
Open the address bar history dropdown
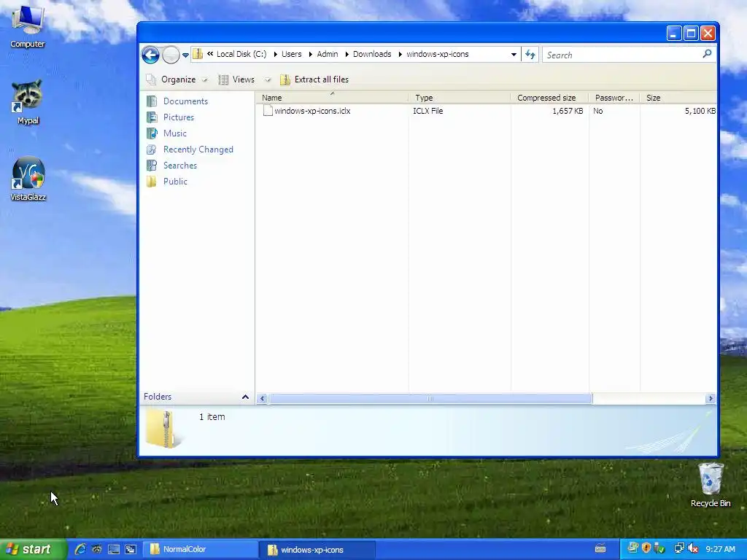[514, 54]
